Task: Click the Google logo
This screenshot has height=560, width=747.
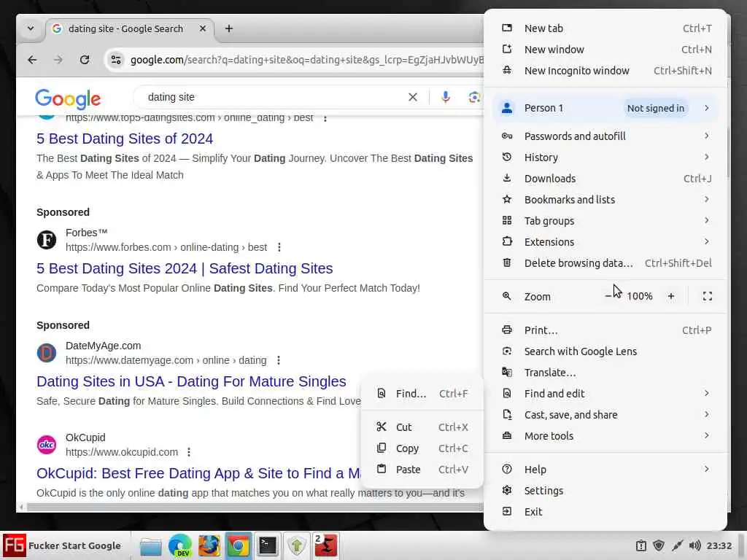Action: pos(68,98)
